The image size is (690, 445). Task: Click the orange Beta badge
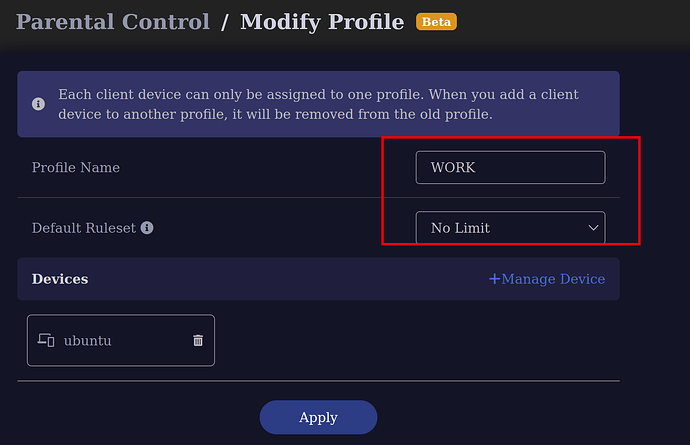[x=436, y=22]
